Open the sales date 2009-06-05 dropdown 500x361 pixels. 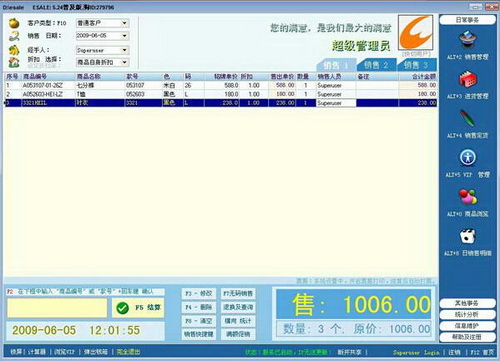[x=124, y=36]
